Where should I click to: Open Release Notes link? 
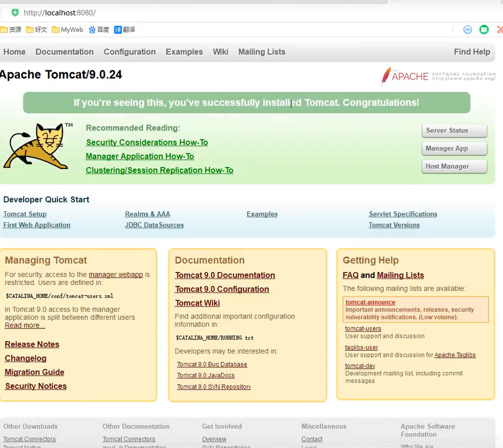pos(32,344)
